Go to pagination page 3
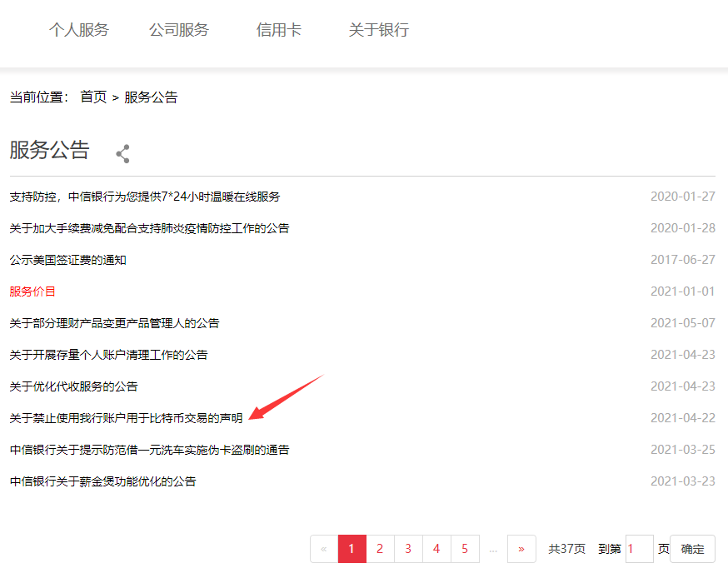 pos(409,549)
